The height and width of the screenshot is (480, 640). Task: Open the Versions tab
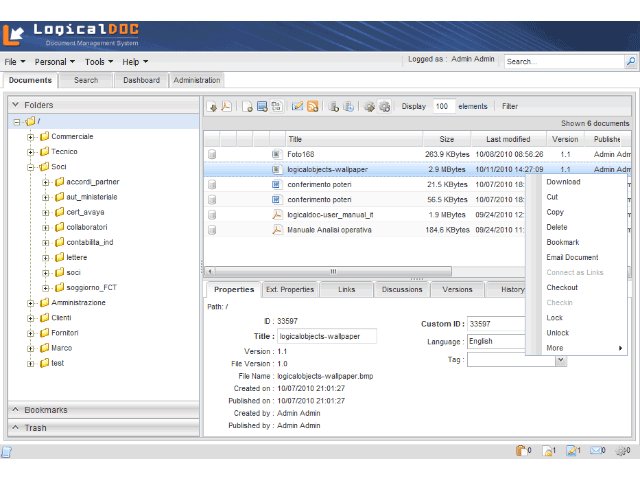tap(457, 289)
